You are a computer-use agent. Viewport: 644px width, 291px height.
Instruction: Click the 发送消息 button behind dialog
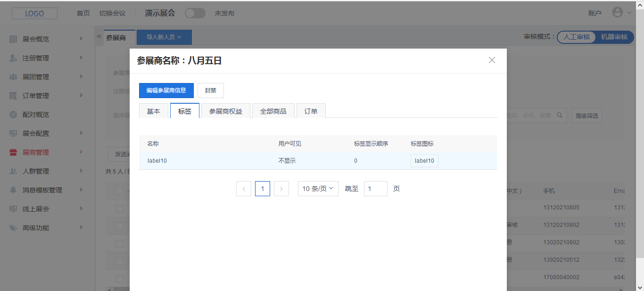click(x=119, y=154)
